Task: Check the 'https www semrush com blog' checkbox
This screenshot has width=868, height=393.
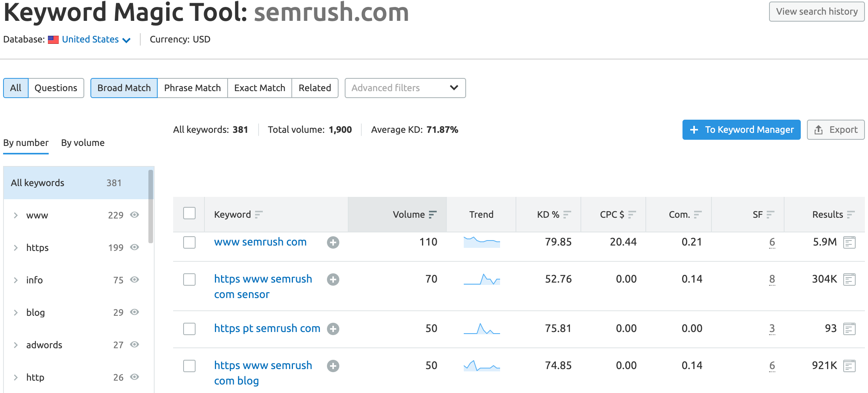Action: [189, 366]
